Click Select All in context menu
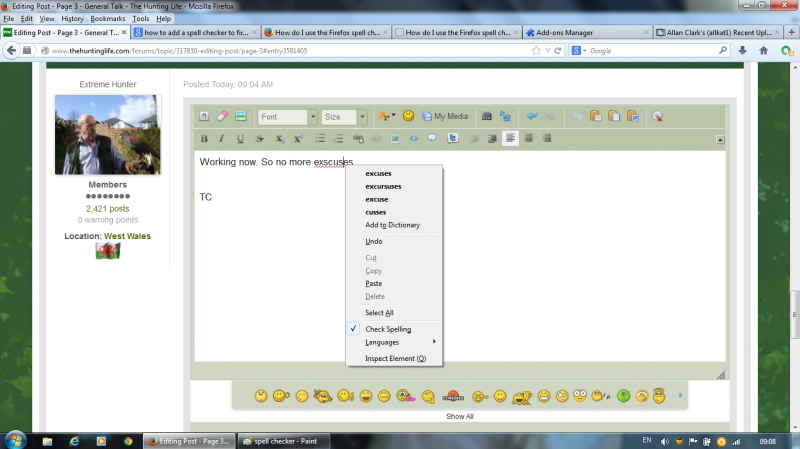Screen dimensions: 800x449 pyautogui.click(x=379, y=313)
